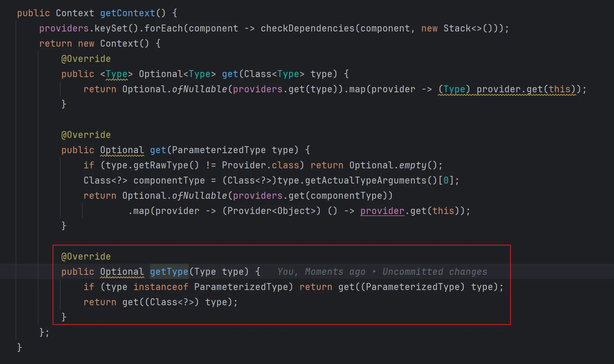The image size is (614, 364).
Task: Click the forEach call on providers.keySet()
Action: [x=163, y=28]
